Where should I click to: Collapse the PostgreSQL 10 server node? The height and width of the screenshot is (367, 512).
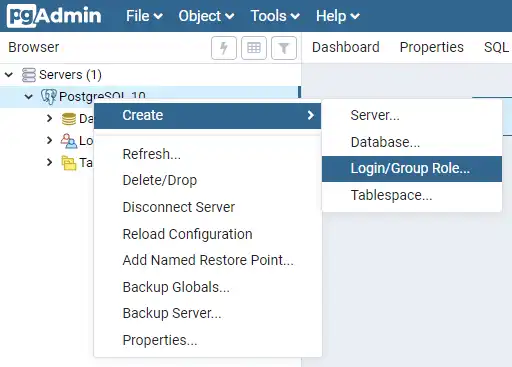pos(29,97)
